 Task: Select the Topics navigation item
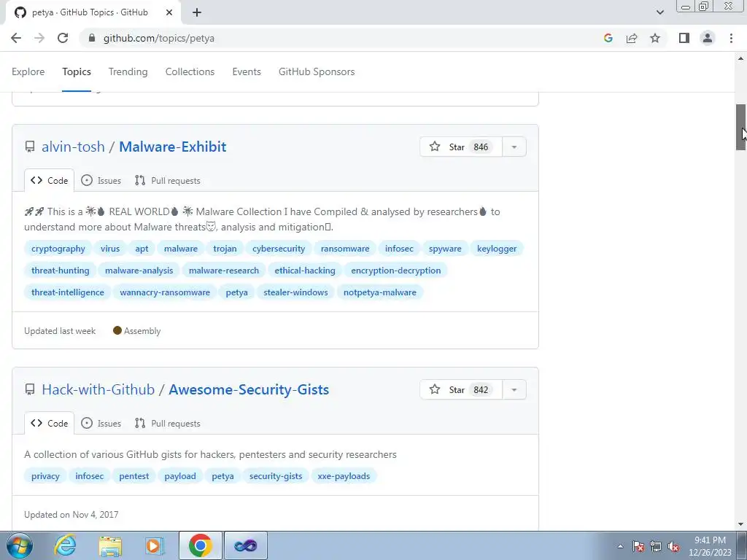pos(76,72)
